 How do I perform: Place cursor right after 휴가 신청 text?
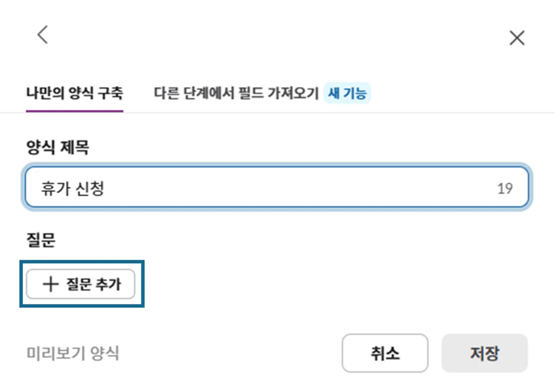coord(105,189)
